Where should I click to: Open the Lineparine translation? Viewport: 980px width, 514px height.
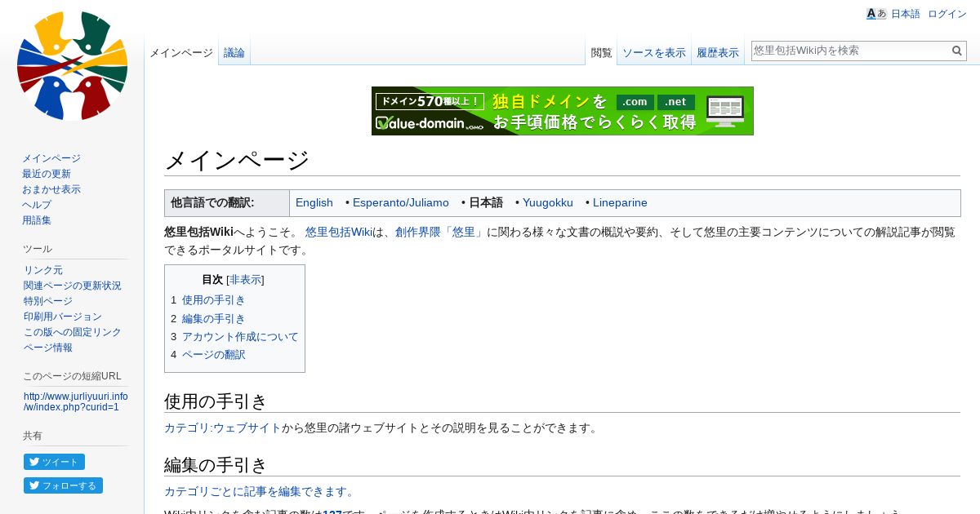620,202
